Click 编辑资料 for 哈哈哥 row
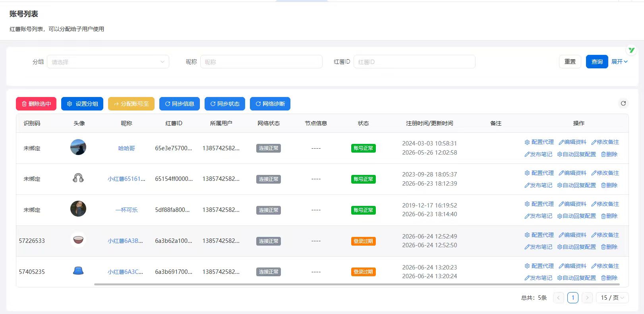 pos(572,142)
